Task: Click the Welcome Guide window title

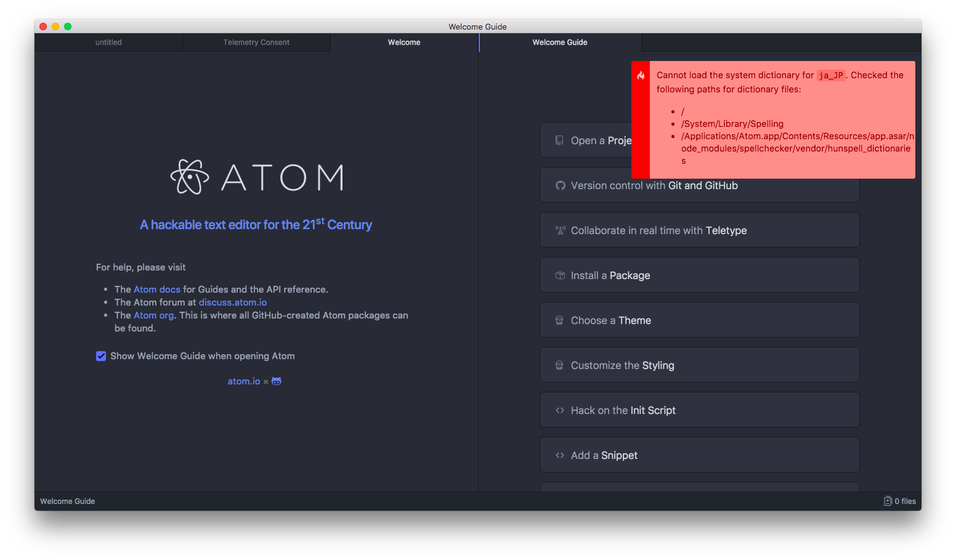Action: pos(477,26)
